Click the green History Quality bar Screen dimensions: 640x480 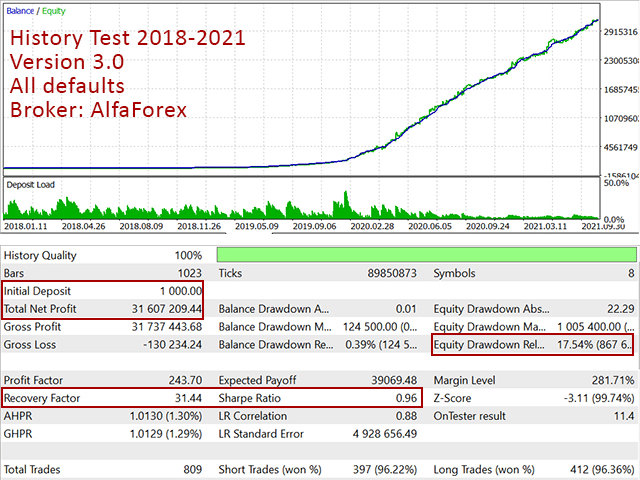pos(426,255)
